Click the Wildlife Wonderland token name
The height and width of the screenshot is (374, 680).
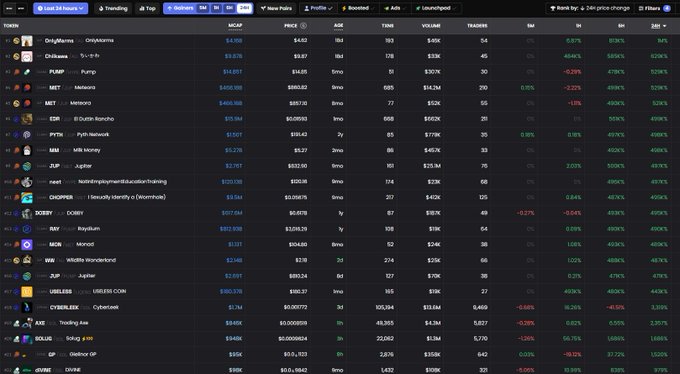click(91, 260)
